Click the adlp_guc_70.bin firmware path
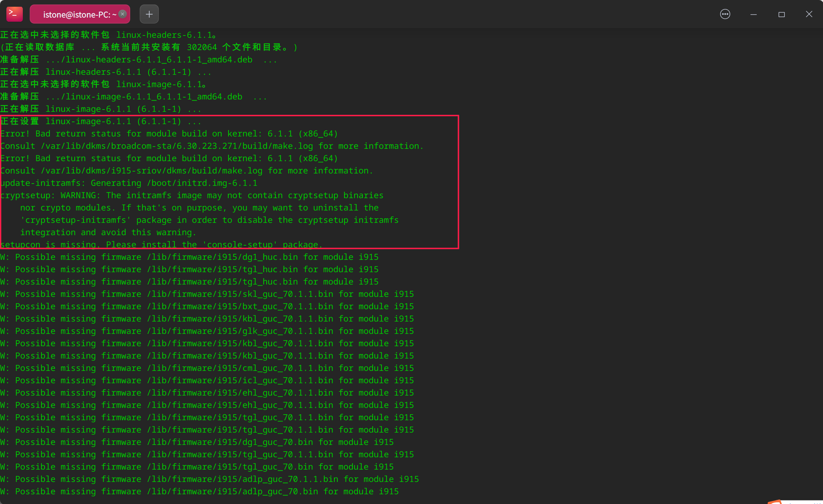Image resolution: width=823 pixels, height=504 pixels. tap(232, 492)
